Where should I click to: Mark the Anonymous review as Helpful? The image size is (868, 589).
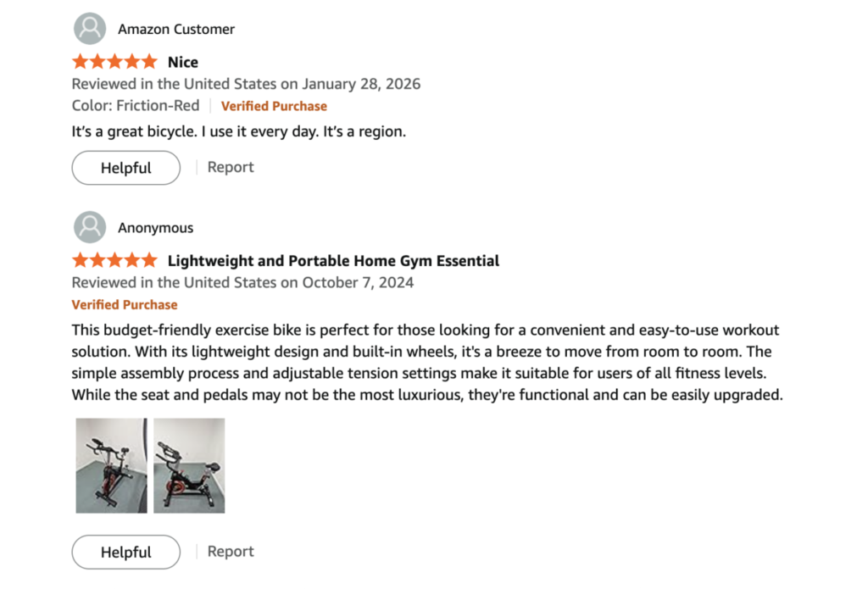(x=125, y=552)
